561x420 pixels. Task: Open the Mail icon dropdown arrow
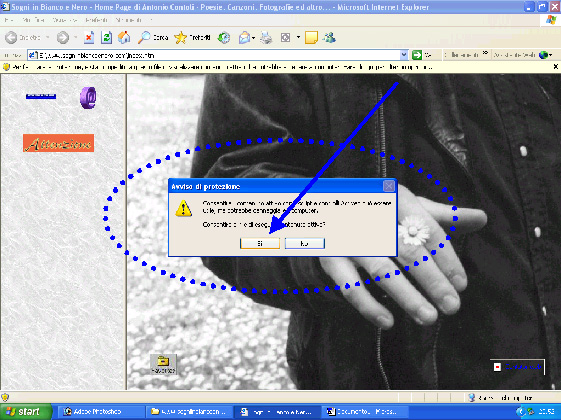coord(253,38)
